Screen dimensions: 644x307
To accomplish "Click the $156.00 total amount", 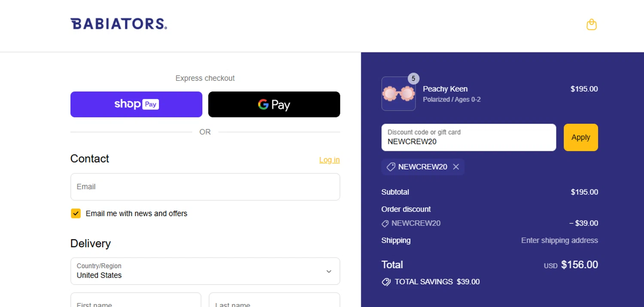I will (580, 264).
